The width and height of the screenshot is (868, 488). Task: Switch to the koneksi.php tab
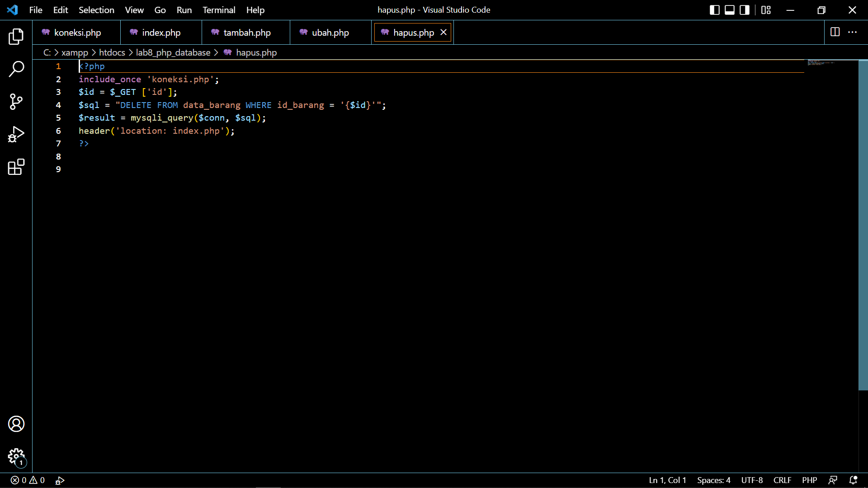tap(77, 32)
